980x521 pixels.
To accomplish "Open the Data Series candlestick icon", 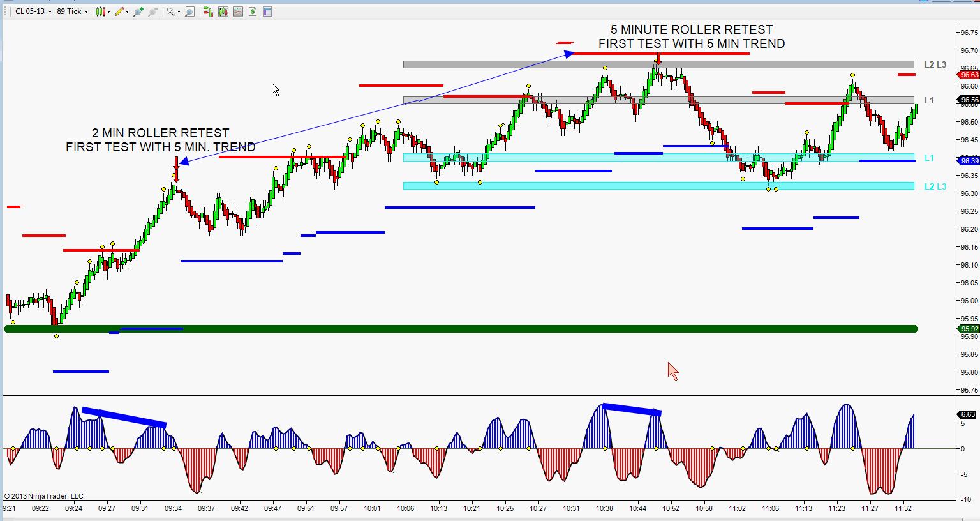I will [x=223, y=11].
